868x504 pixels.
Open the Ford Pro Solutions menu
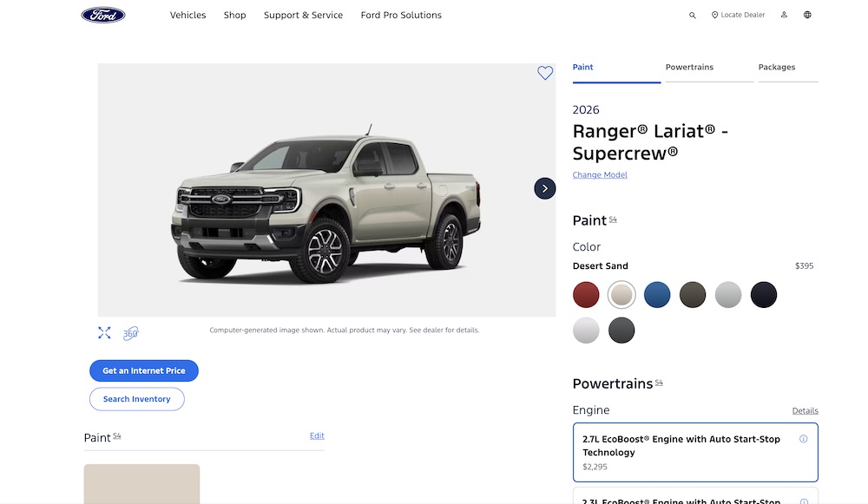click(400, 15)
